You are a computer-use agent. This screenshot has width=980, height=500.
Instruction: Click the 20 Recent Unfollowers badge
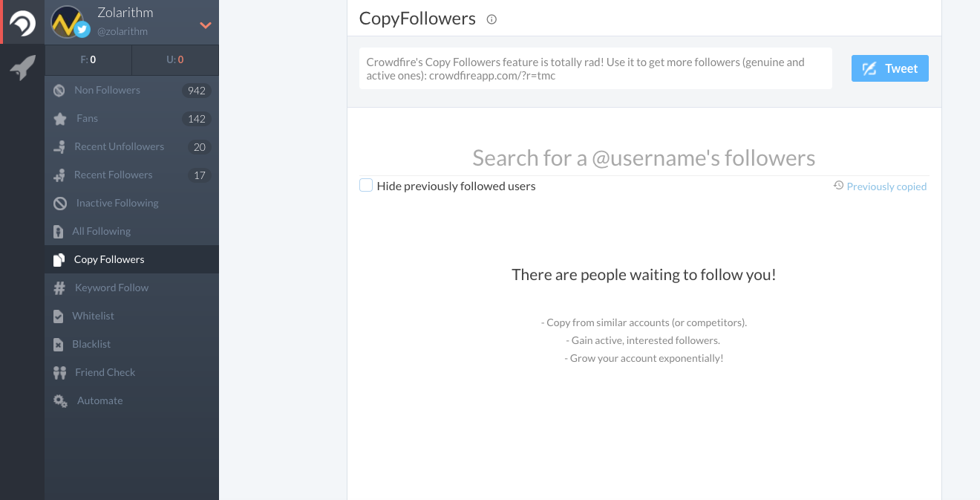(199, 147)
